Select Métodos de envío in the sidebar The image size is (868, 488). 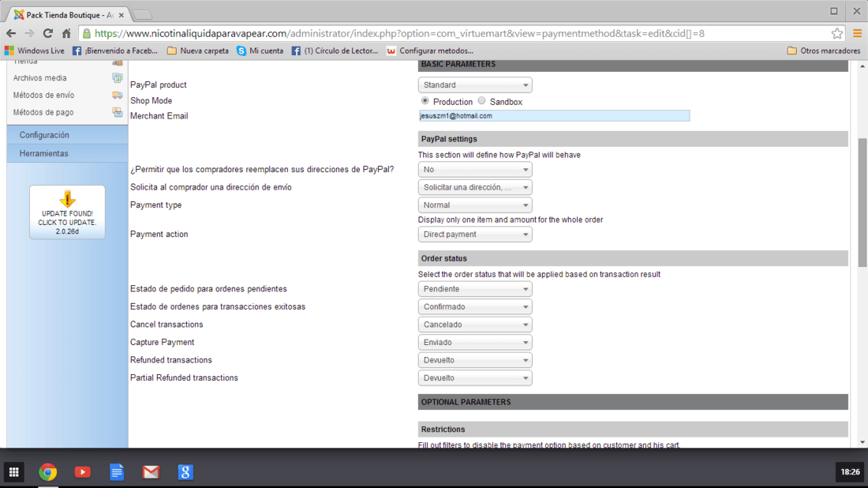tap(43, 96)
